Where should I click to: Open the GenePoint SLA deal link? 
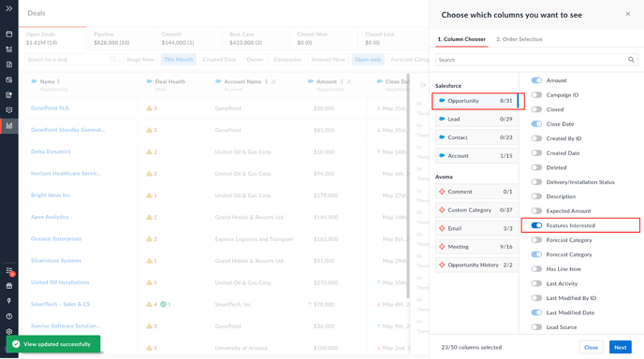pyautogui.click(x=50, y=108)
